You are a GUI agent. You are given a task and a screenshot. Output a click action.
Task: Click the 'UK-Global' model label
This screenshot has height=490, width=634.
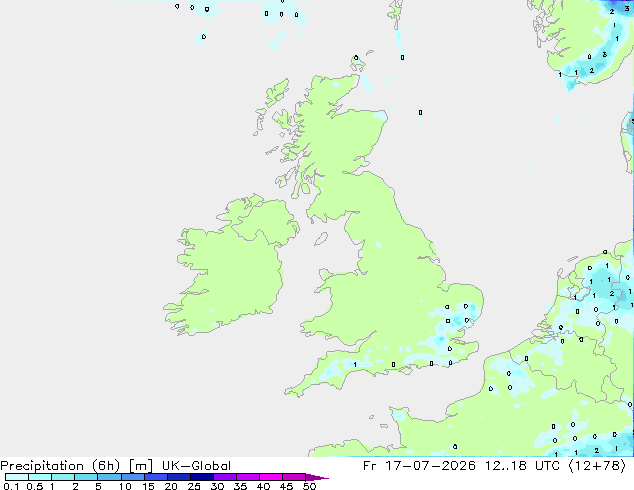coord(196,466)
